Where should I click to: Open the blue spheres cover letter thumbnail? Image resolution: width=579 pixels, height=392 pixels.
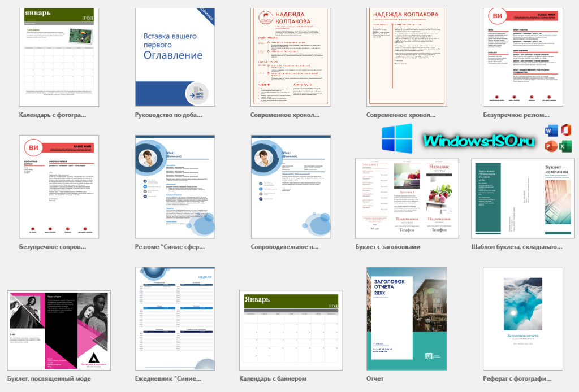(x=291, y=186)
